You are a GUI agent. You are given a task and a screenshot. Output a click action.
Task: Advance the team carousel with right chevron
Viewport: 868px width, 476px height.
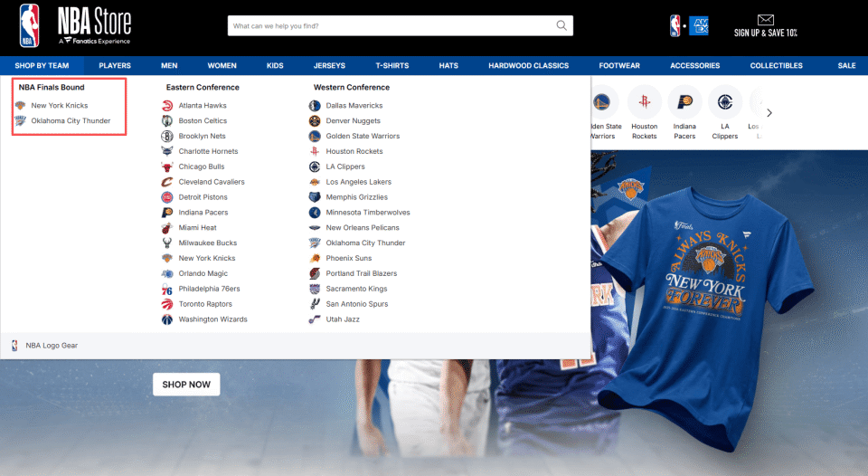(x=769, y=112)
